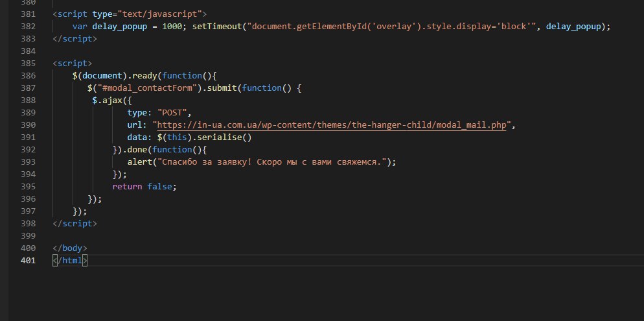
Task: Click the delay_popup variable declaration name
Action: coord(119,27)
